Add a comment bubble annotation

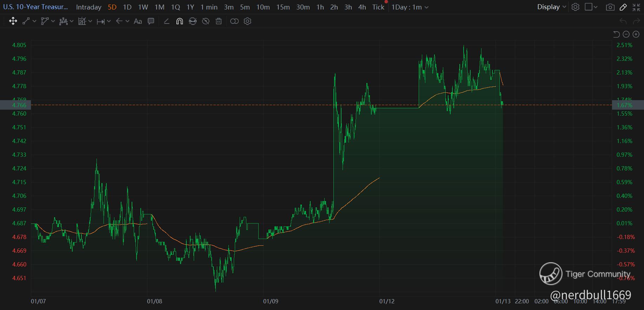click(151, 21)
